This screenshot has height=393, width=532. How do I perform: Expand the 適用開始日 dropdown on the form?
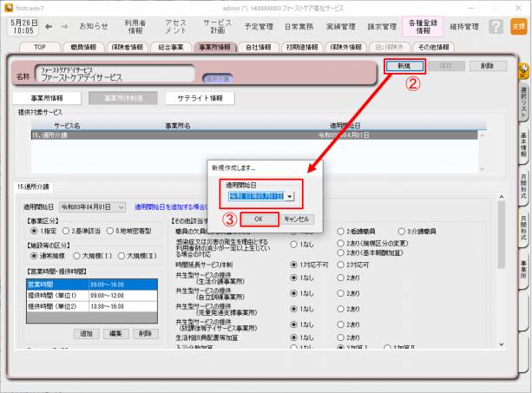pyautogui.click(x=120, y=207)
